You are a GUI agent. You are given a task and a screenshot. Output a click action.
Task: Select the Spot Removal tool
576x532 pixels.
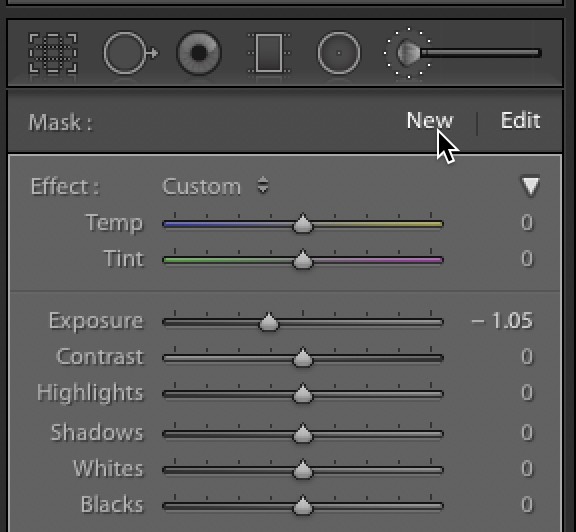tap(130, 53)
